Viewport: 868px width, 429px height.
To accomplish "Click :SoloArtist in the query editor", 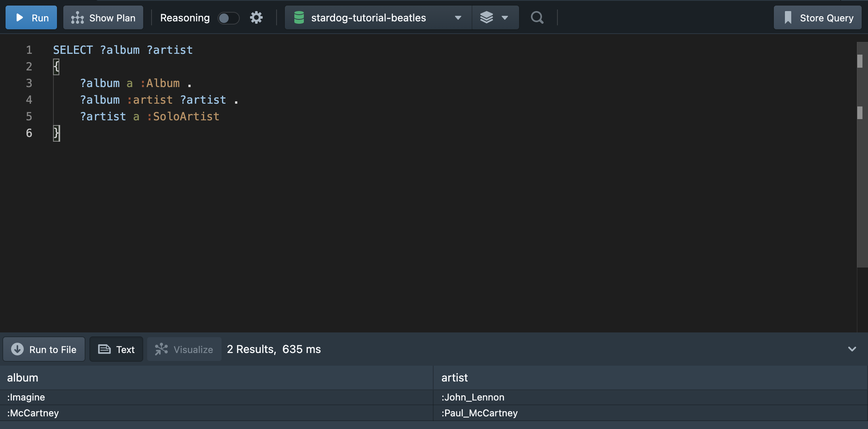I will click(x=183, y=116).
